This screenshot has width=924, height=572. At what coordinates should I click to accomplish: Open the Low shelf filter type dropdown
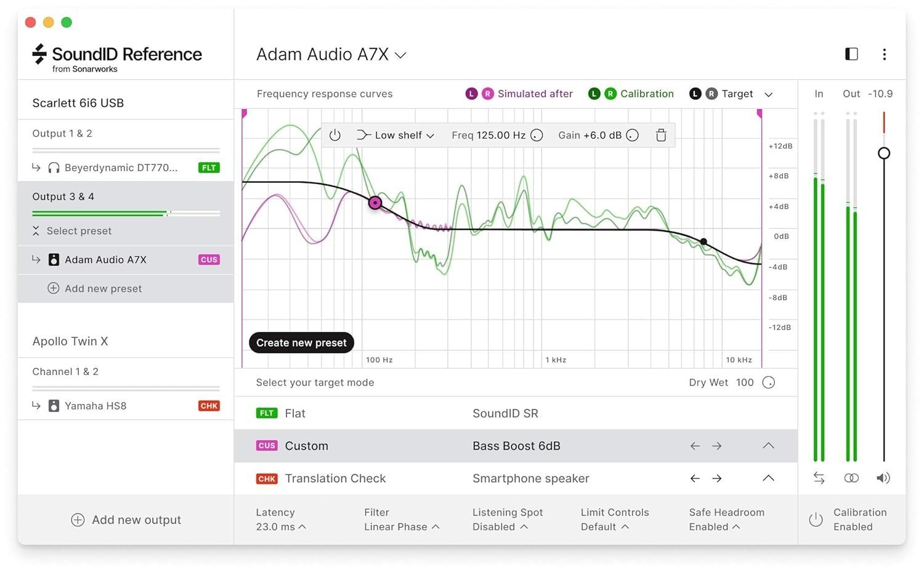(x=395, y=135)
